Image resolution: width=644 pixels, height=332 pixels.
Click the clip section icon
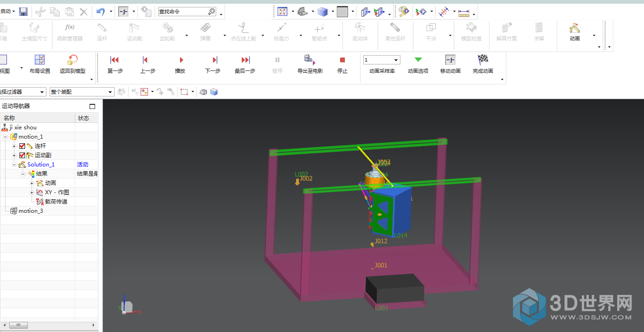[x=365, y=12]
